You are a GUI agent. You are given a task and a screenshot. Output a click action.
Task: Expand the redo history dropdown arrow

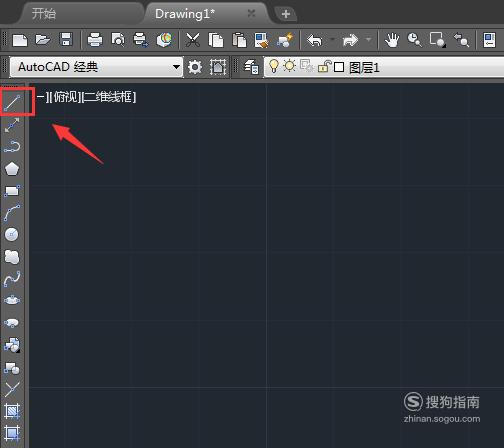pos(368,40)
